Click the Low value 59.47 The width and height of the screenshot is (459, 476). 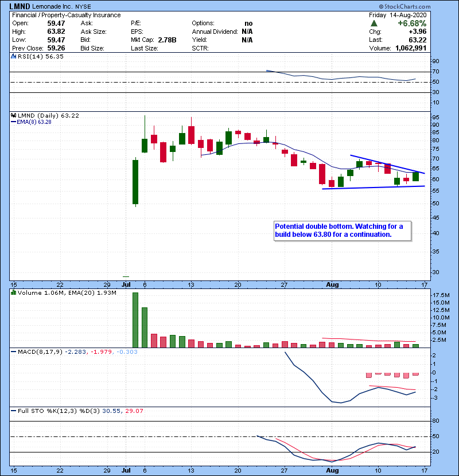tap(56, 40)
